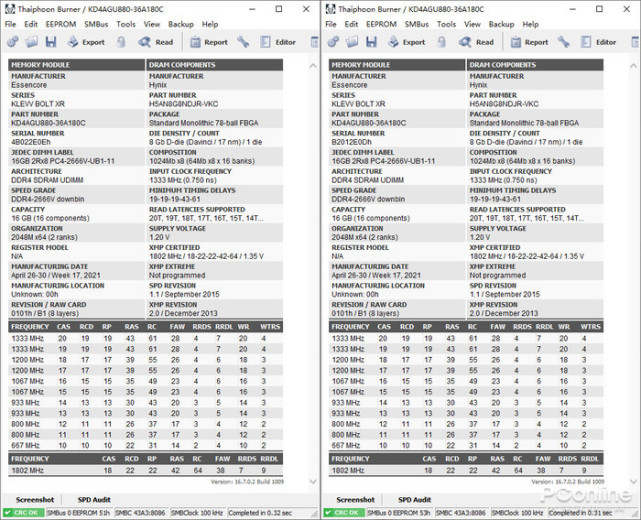
Task: Click Read in the right window toolbar
Action: tap(476, 42)
